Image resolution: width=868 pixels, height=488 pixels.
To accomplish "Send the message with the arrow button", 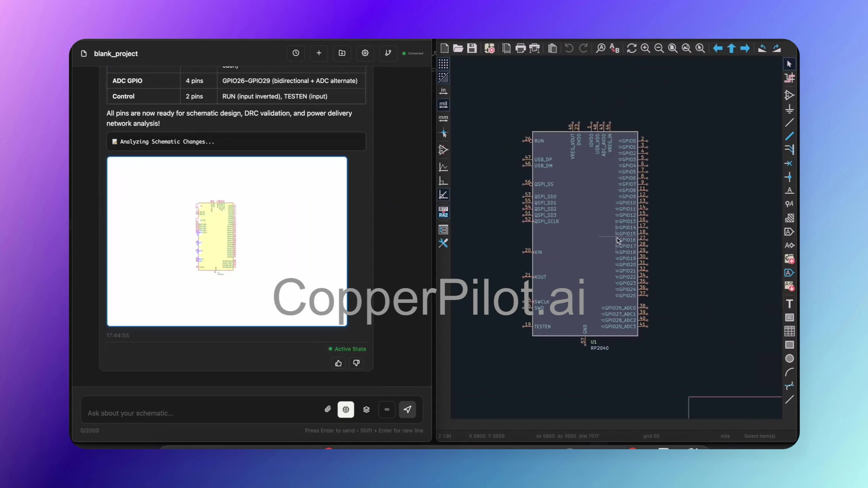I will click(407, 409).
